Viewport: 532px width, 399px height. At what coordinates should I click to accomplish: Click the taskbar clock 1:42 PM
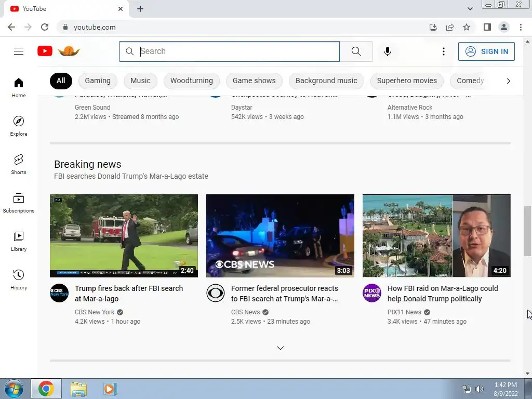(506, 385)
